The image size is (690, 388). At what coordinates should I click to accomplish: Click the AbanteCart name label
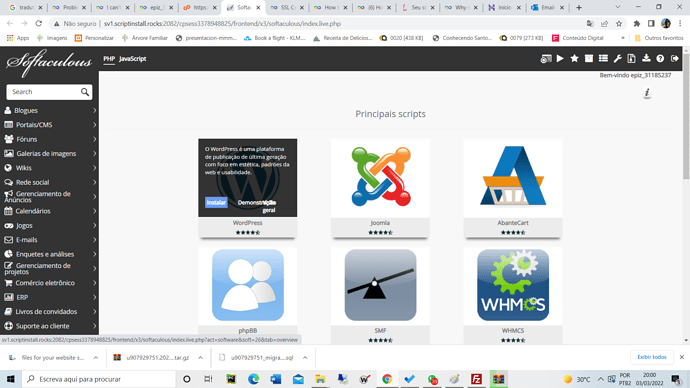pos(513,223)
